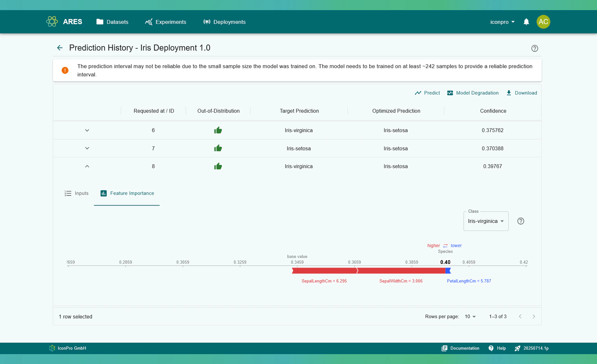
Task: Open Help link in footer
Action: coord(497,348)
